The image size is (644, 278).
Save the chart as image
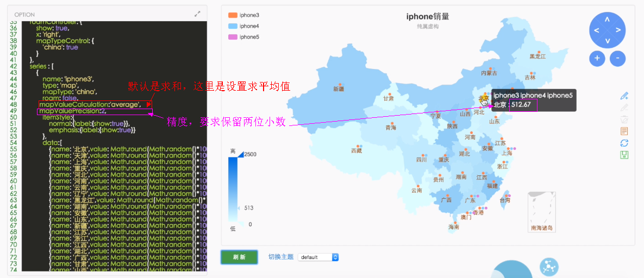624,155
